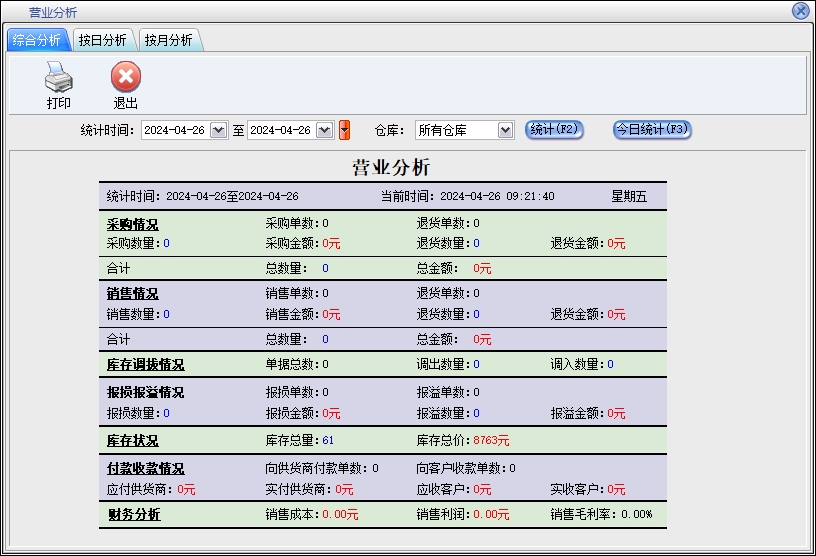Open the 销售情况 section link

click(x=132, y=294)
